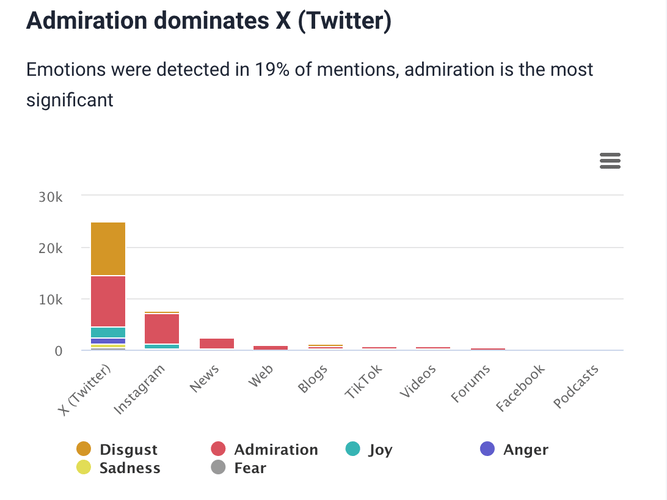The height and width of the screenshot is (500, 667).
Task: Select the orange Disgust segment for X (Twitter)
Action: click(108, 248)
